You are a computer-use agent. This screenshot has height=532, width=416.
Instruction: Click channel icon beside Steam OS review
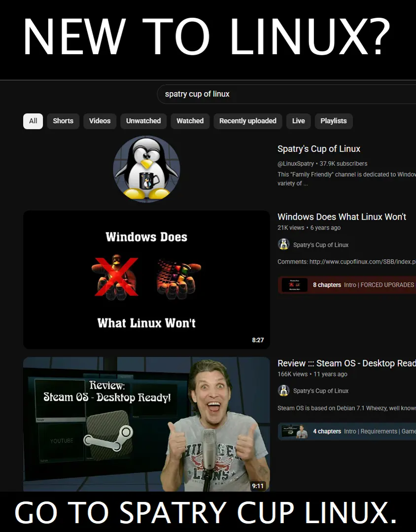[x=283, y=391]
